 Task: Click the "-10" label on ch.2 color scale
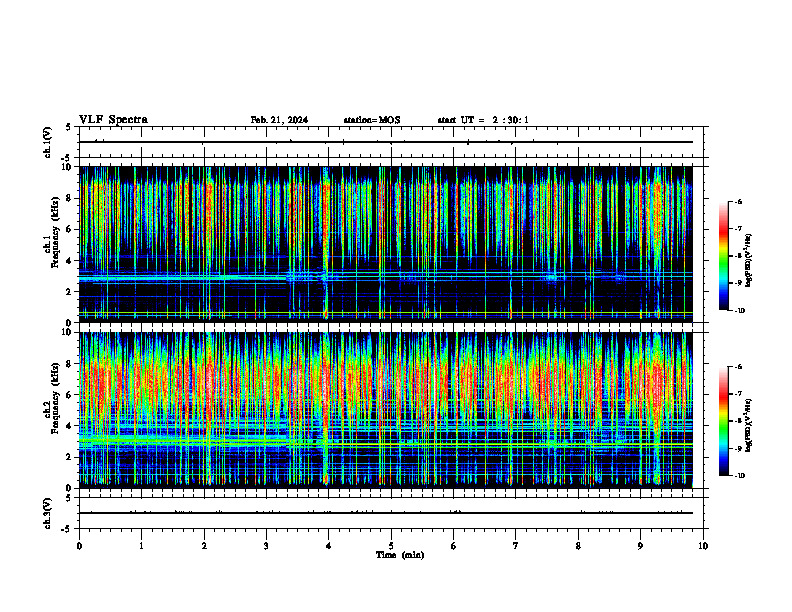(739, 476)
